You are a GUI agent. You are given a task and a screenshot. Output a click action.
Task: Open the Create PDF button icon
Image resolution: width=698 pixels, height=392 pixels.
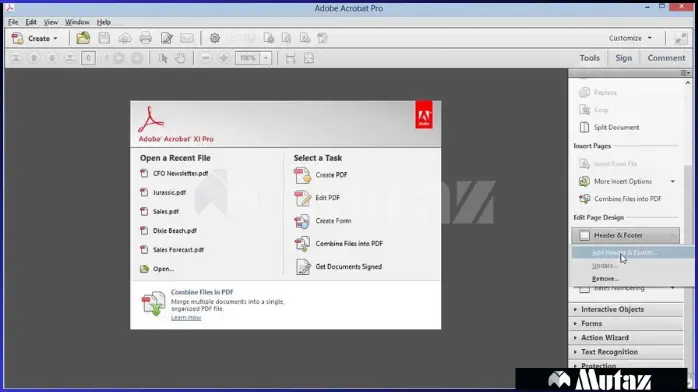click(17, 38)
